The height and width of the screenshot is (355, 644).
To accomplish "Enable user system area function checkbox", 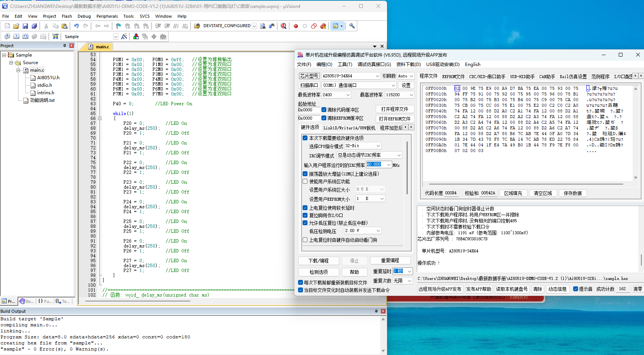I will tap(305, 181).
